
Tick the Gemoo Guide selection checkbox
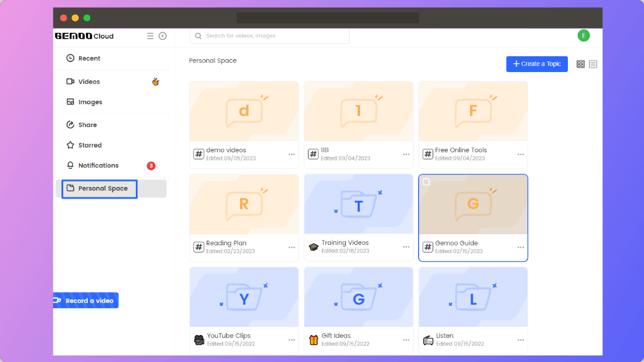coord(426,182)
